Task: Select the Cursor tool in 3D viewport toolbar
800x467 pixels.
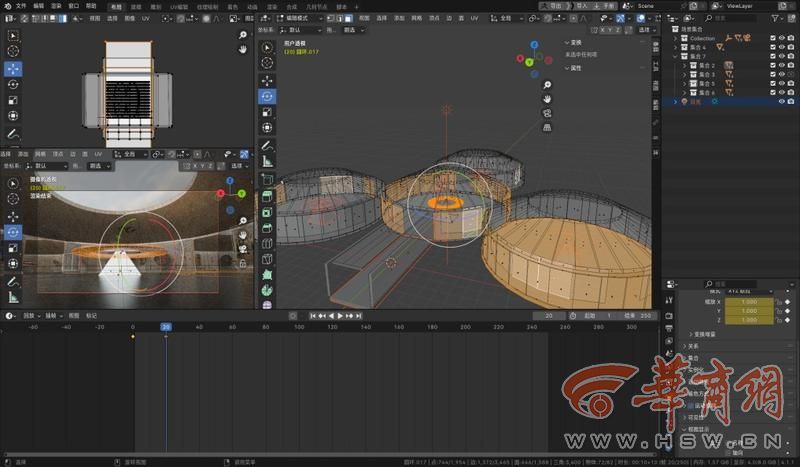Action: tap(267, 63)
